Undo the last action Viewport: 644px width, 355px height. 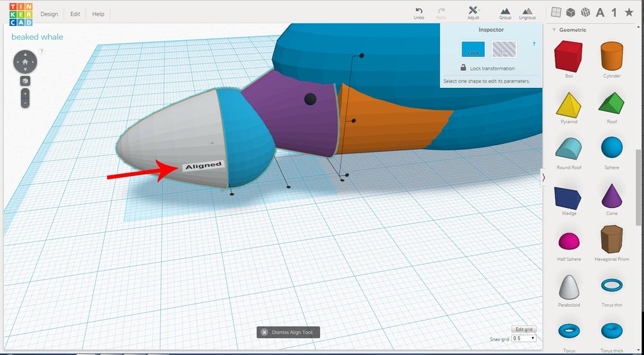click(x=419, y=14)
